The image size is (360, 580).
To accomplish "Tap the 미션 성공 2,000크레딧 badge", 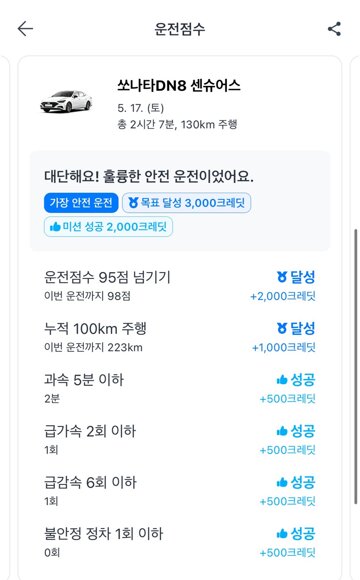I will click(x=108, y=227).
